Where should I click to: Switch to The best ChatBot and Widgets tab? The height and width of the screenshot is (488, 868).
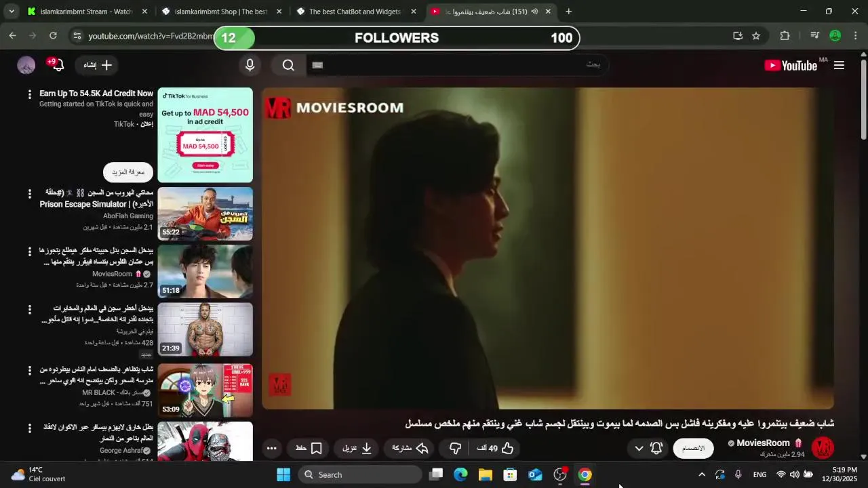[356, 12]
